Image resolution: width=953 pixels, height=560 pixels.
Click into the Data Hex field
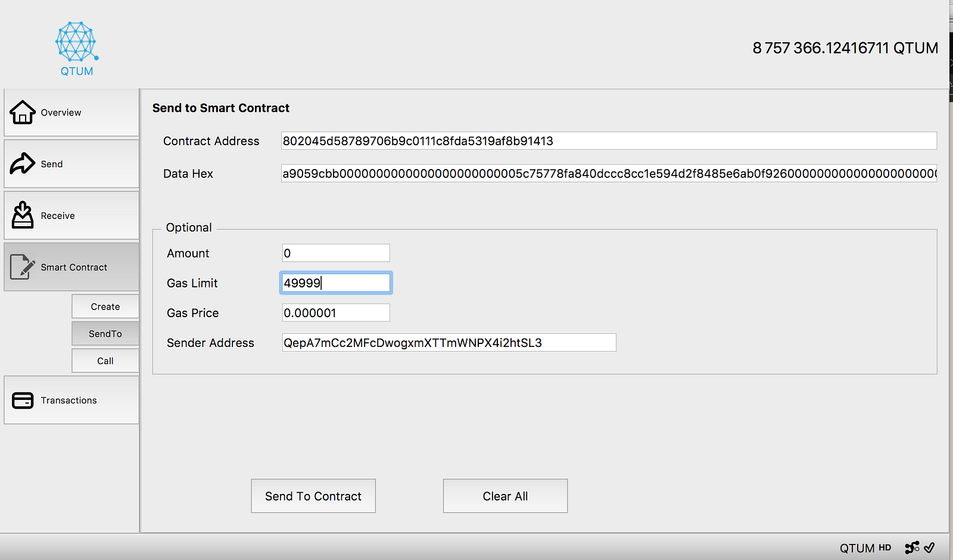coord(609,174)
